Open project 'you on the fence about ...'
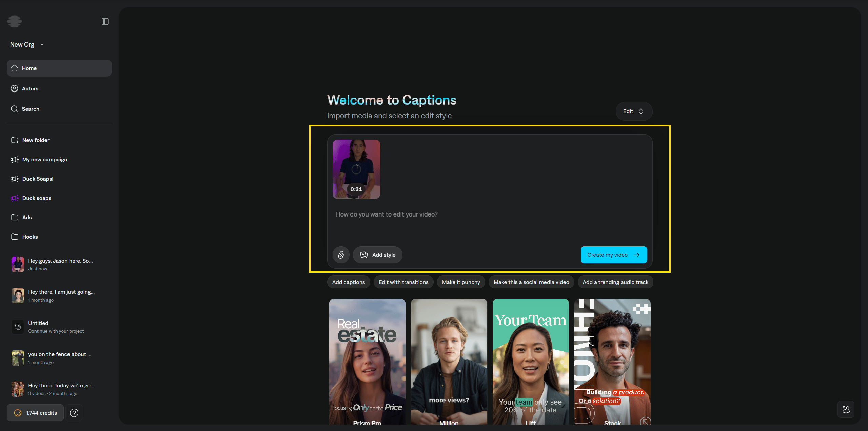The image size is (868, 431). [59, 358]
